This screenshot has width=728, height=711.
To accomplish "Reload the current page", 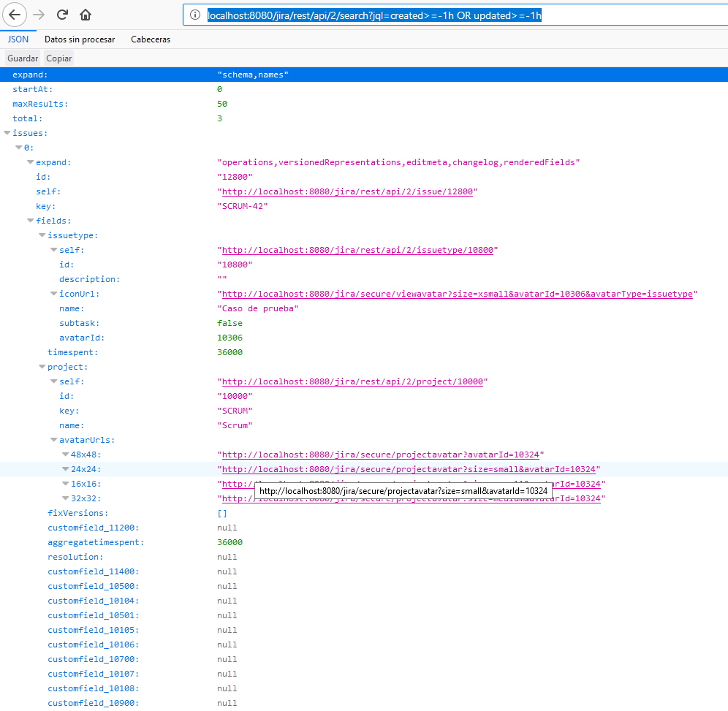I will pyautogui.click(x=61, y=15).
